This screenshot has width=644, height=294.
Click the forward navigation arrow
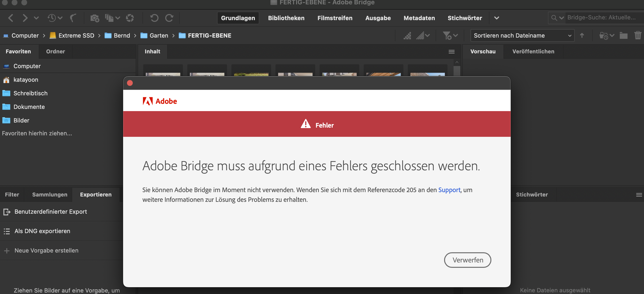point(25,18)
